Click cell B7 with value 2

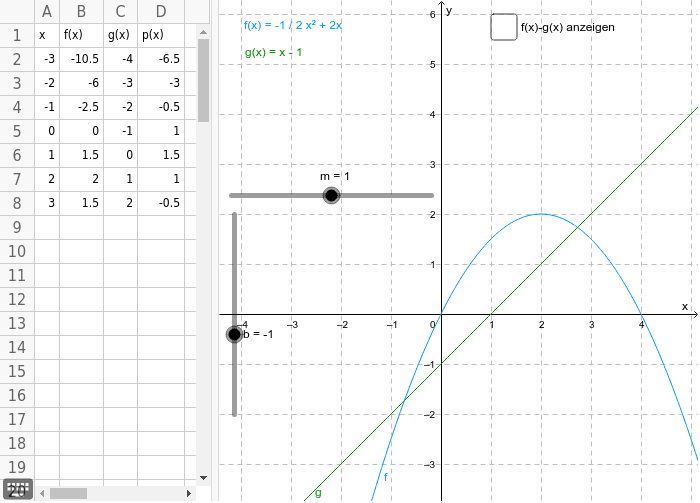(81, 179)
